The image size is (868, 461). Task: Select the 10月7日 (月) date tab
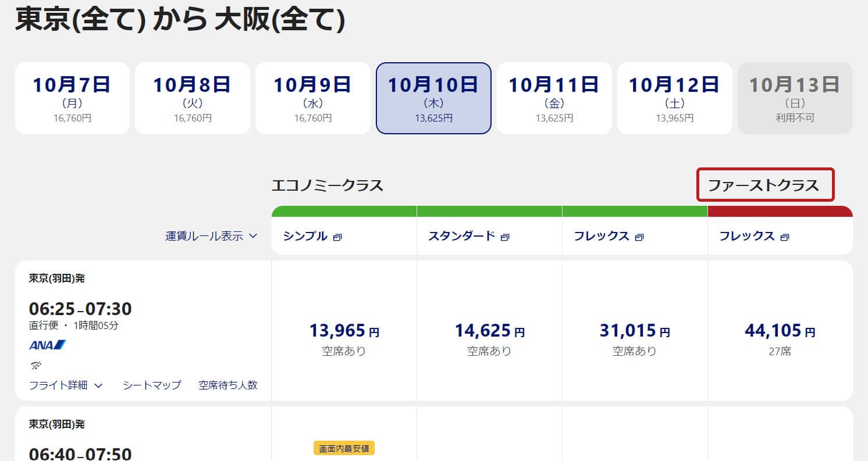pos(72,98)
